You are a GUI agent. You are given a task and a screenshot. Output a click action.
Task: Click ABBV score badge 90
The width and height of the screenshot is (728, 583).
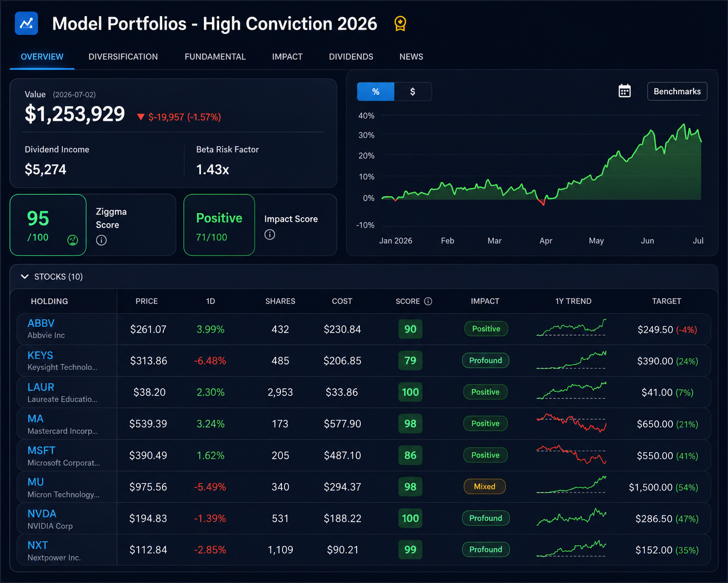click(410, 329)
